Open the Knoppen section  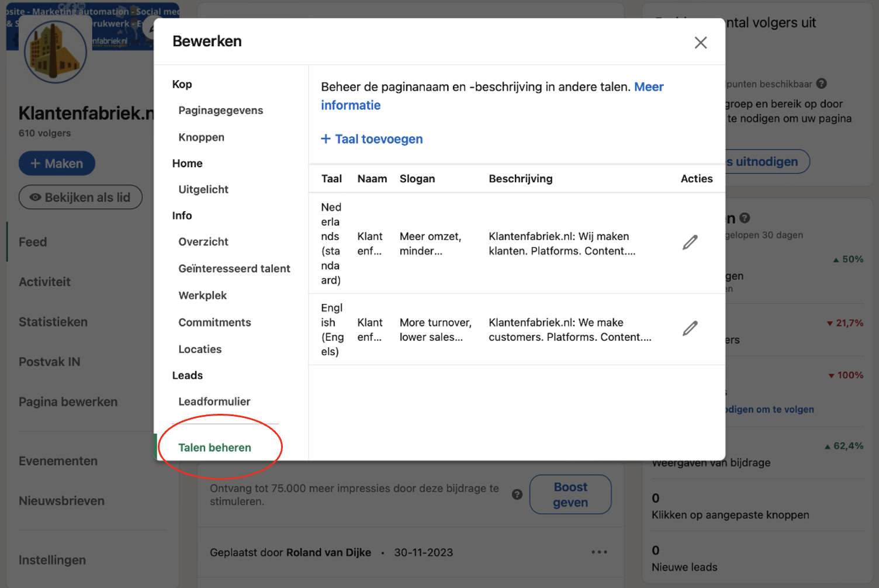[201, 137]
